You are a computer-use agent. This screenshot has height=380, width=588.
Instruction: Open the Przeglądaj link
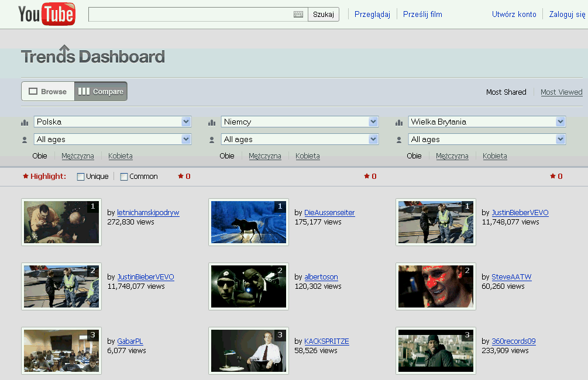pos(372,14)
